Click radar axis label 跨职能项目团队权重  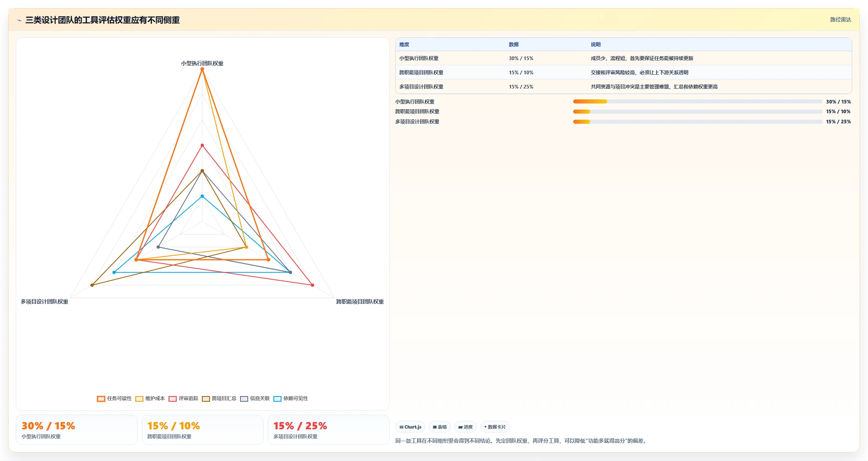tap(360, 302)
